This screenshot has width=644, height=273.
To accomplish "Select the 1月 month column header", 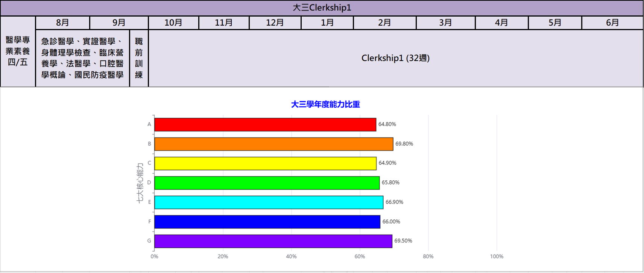I will [x=327, y=23].
